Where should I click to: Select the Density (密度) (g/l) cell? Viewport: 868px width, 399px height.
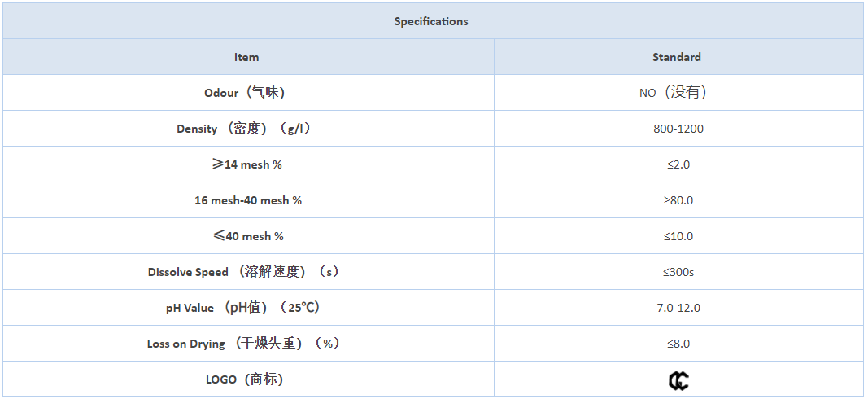coord(246,129)
